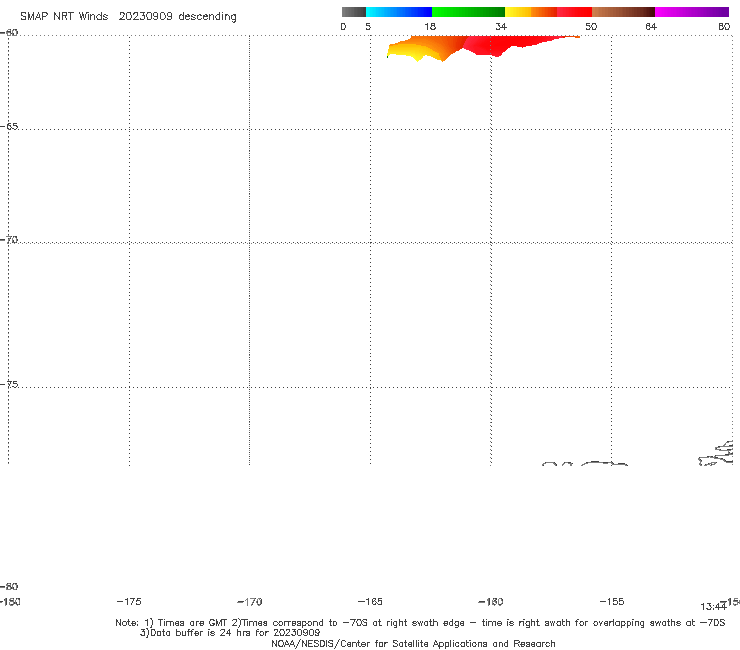Click the color bar scale label "34"
Screen dimensions: 740x650
tap(501, 26)
